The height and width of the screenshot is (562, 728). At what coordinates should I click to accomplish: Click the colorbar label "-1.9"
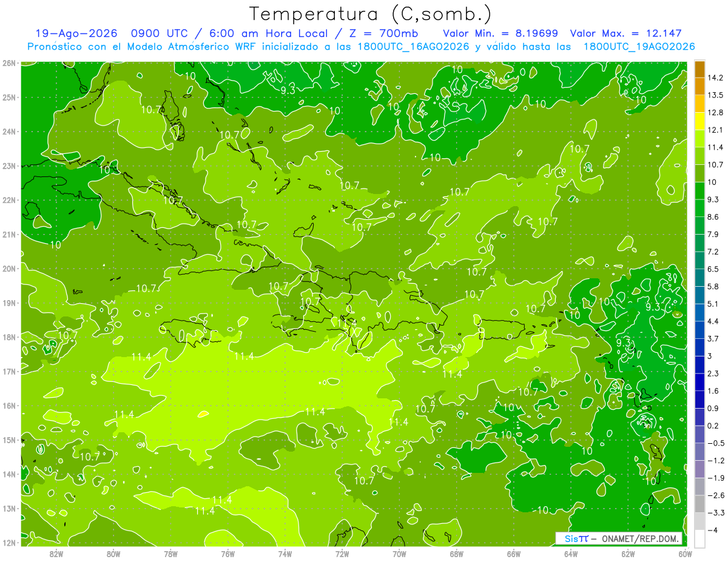tap(715, 478)
